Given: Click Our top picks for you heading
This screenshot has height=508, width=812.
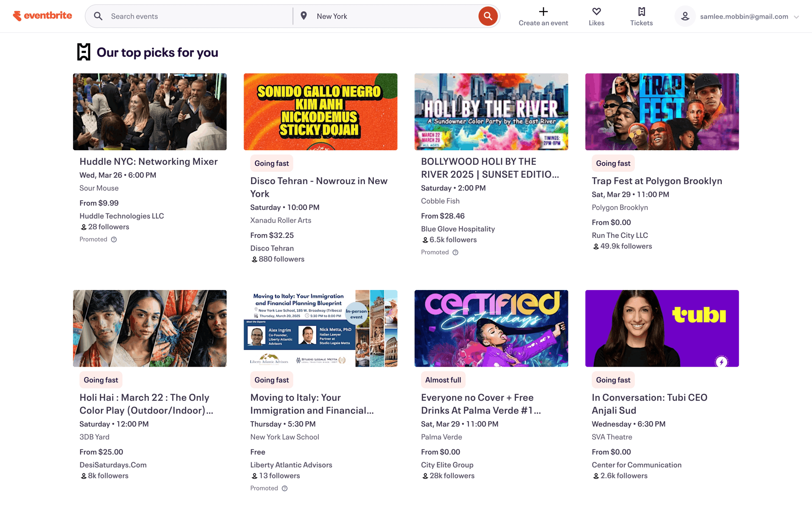Looking at the screenshot, I should 157,52.
